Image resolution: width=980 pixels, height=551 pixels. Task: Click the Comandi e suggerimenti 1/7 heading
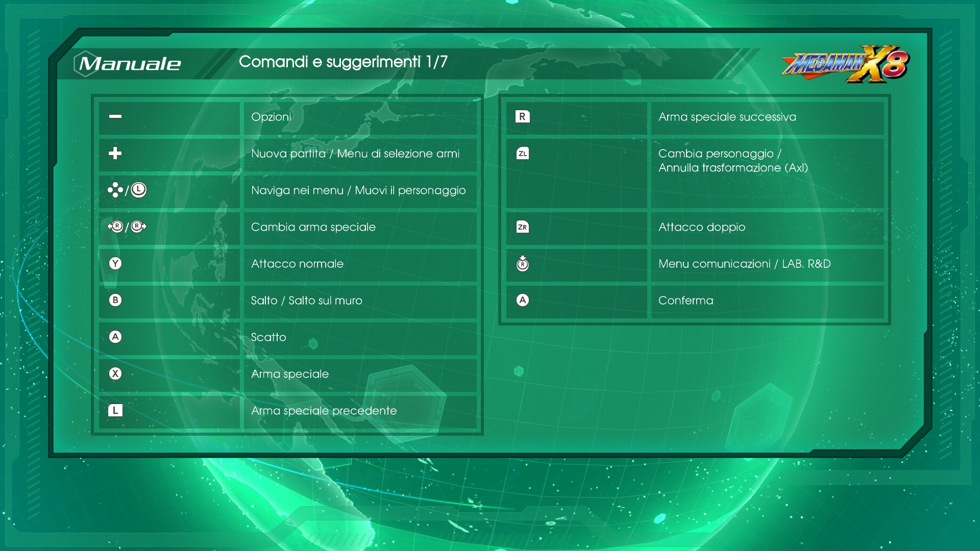coord(343,62)
